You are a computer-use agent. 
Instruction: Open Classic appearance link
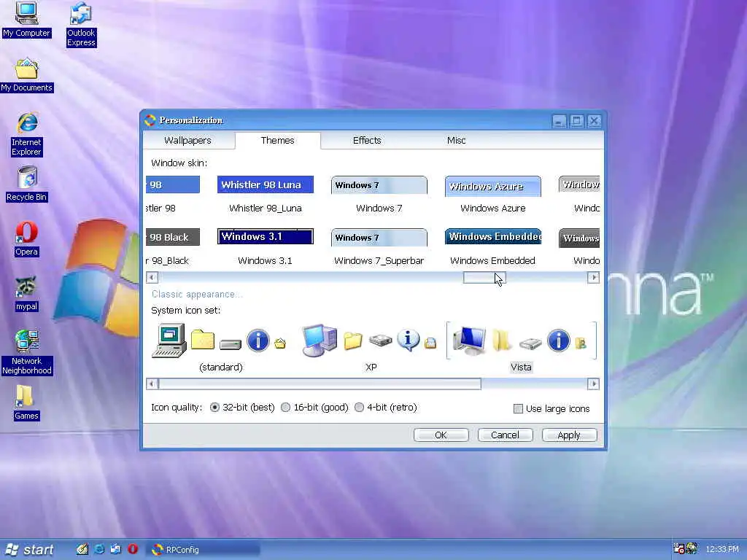point(197,295)
